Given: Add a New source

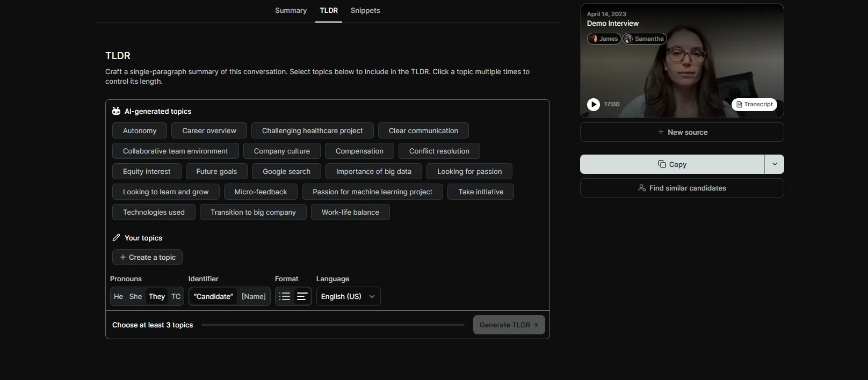Looking at the screenshot, I should tap(682, 132).
